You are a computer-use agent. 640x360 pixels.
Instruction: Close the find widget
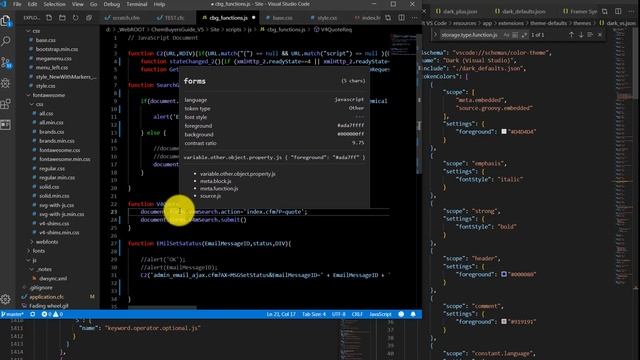600,35
